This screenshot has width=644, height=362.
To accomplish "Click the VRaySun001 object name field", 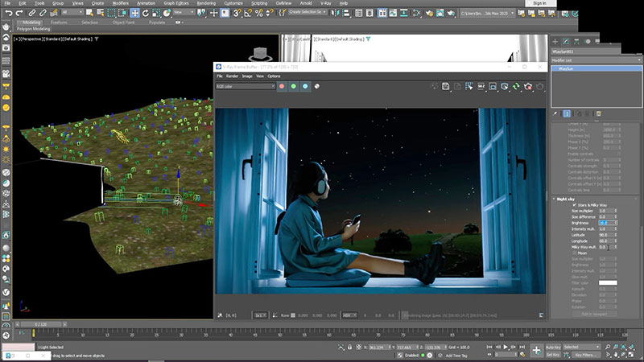I will tap(586, 51).
